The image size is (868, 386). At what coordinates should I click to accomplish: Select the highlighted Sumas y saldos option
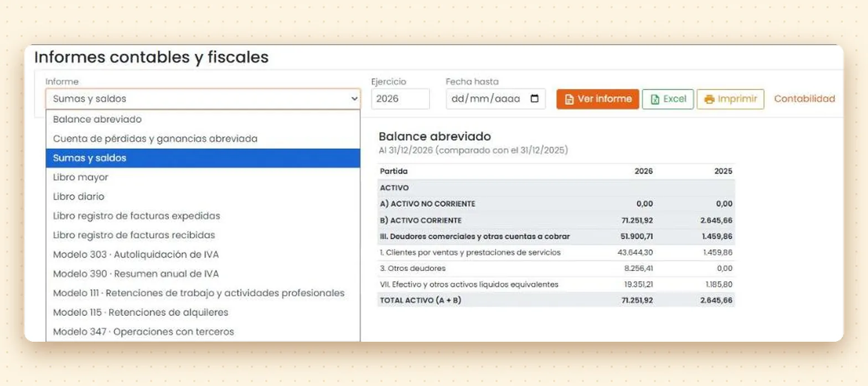click(x=203, y=158)
